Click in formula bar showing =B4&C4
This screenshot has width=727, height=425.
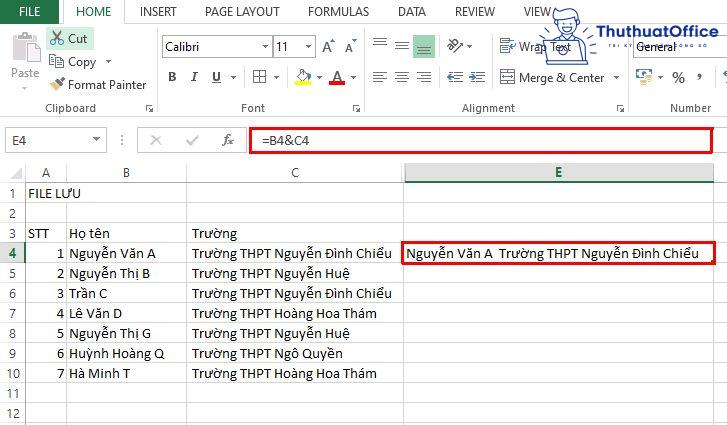[481, 140]
